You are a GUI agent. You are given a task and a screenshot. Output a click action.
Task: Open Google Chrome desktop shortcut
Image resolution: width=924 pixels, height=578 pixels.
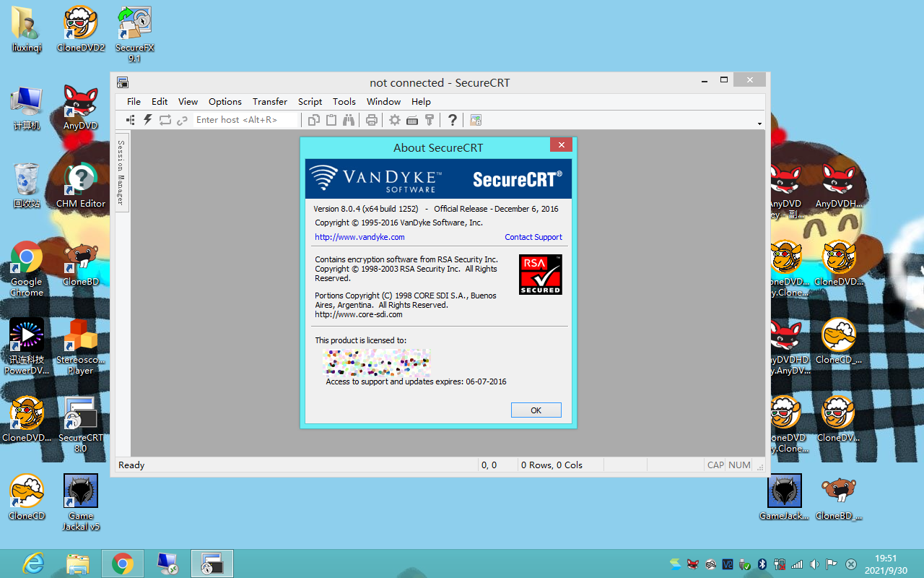coord(27,269)
